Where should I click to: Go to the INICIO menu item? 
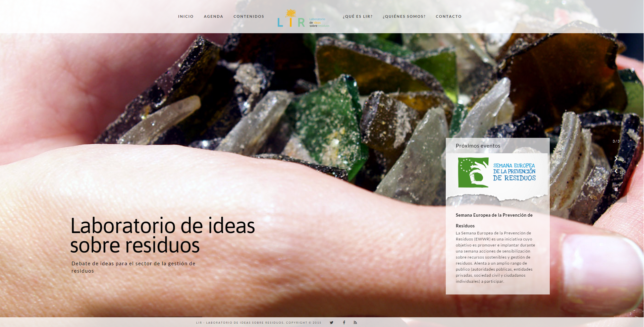[x=186, y=16]
